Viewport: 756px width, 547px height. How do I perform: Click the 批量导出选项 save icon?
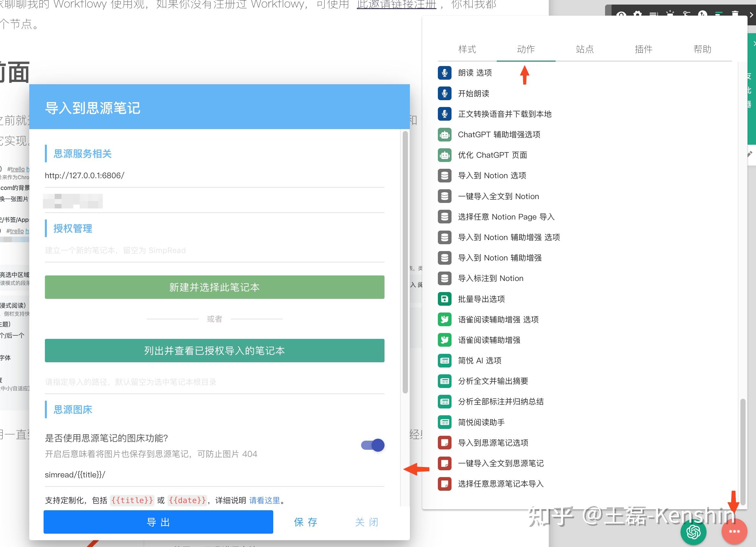coord(444,299)
